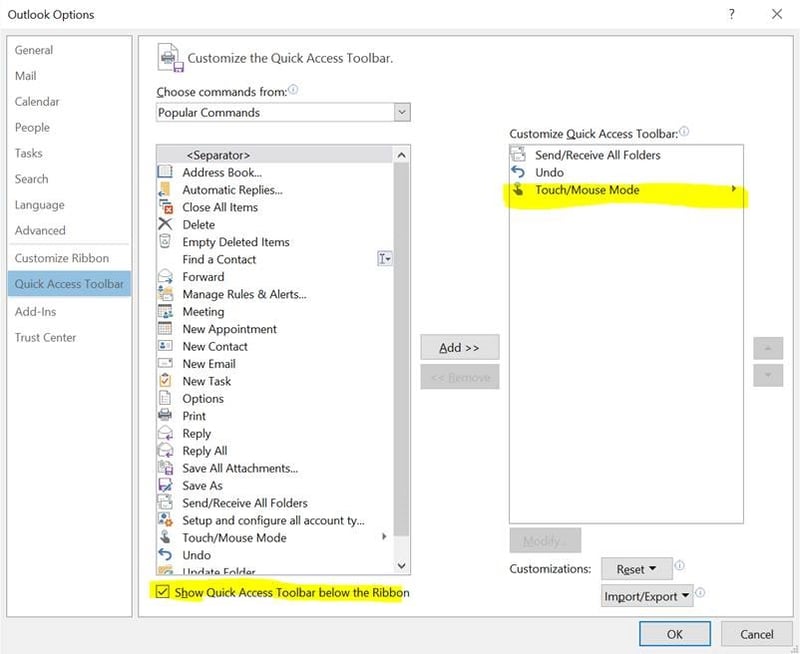
Task: Uncheck Show Quick Access Toolbar below Ribbon
Action: point(163,593)
